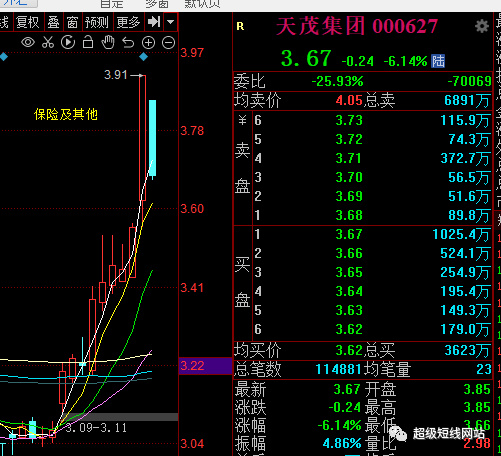Click the yellow 保险及其他 sector label
This screenshot has height=456, width=501.
(x=66, y=114)
